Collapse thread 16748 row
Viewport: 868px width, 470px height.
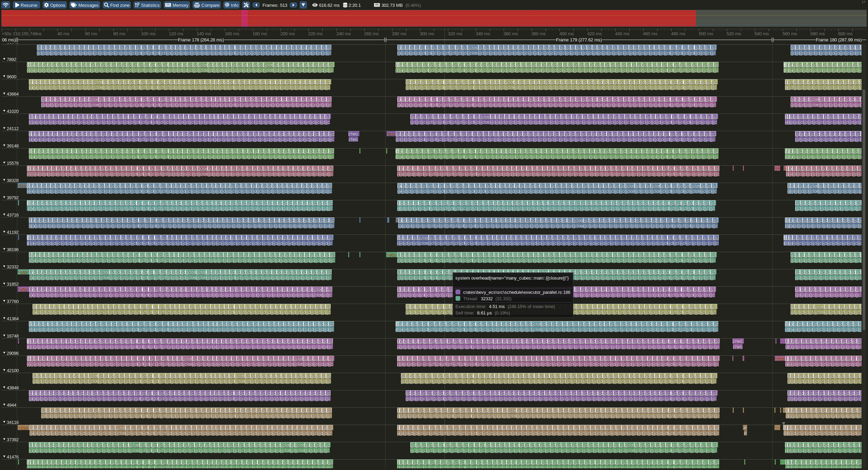[4, 336]
